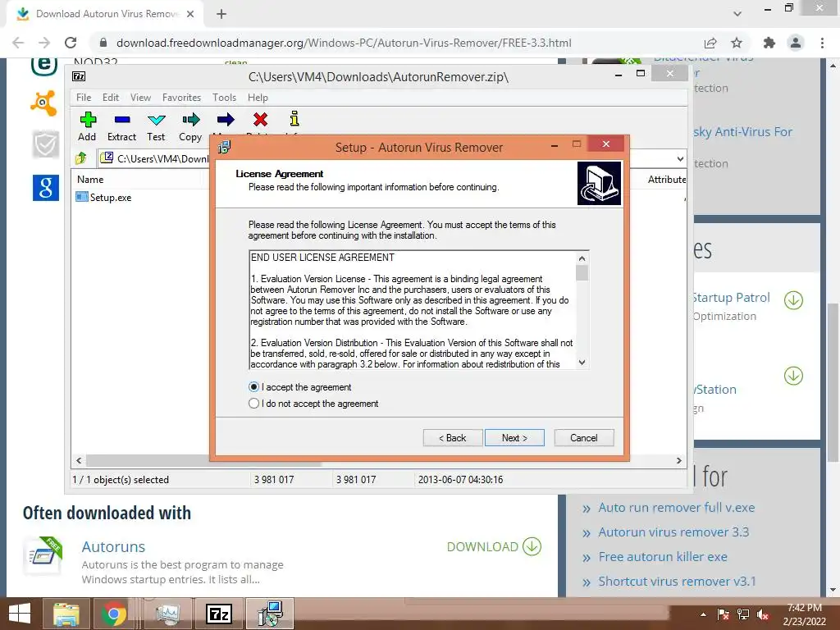Open the 7-Zip Favorites menu
The width and height of the screenshot is (840, 630).
[x=181, y=98]
